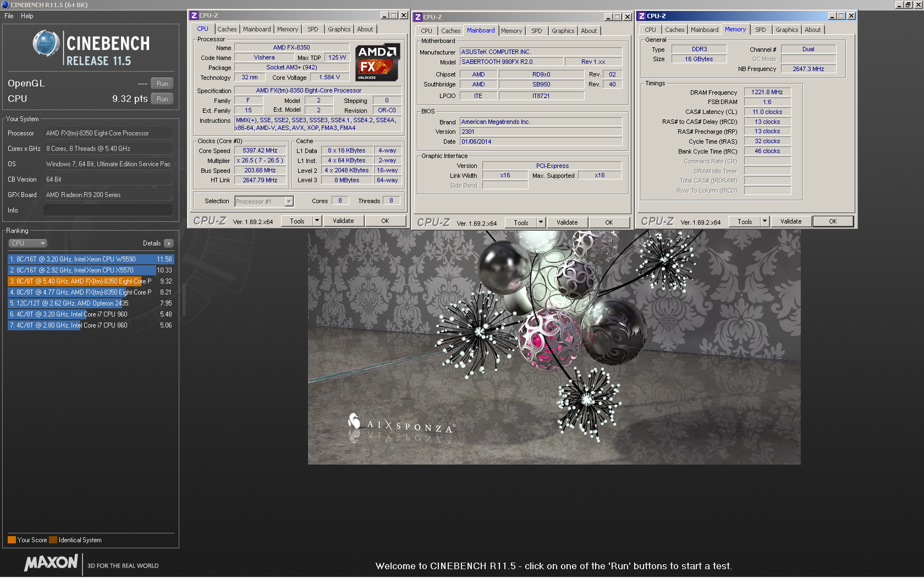Select orange ranking row 5.40 GHz FX-8350
This screenshot has width=924, height=578.
point(91,281)
